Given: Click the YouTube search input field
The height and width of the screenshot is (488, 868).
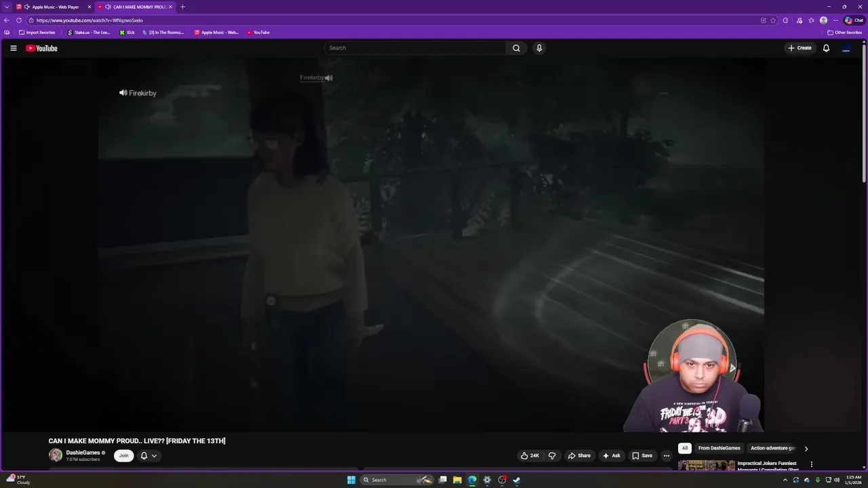Looking at the screenshot, I should coord(415,48).
